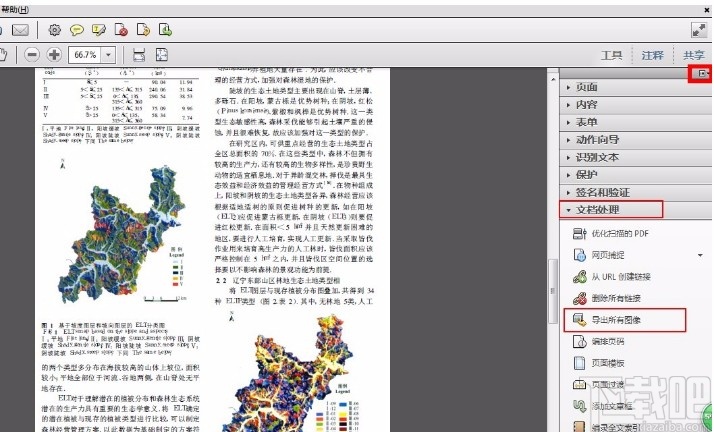Open the gear settings icon in toolbar
This screenshot has height=432, width=714.
coord(54,30)
